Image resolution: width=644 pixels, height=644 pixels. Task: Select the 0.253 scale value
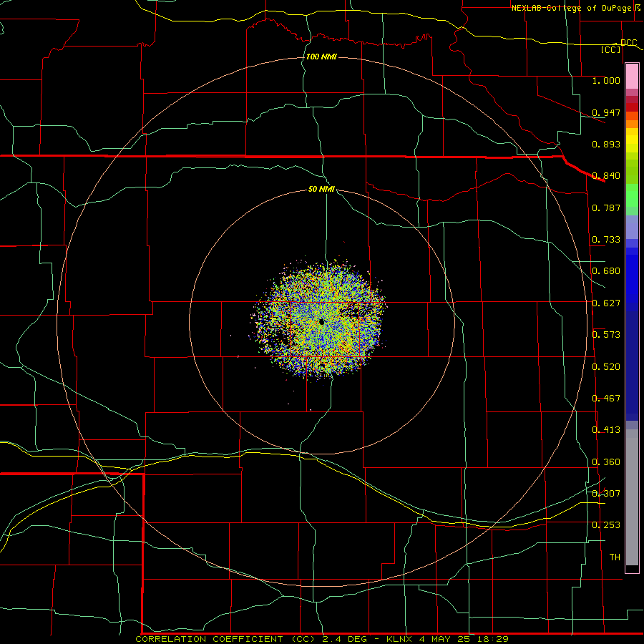[606, 525]
